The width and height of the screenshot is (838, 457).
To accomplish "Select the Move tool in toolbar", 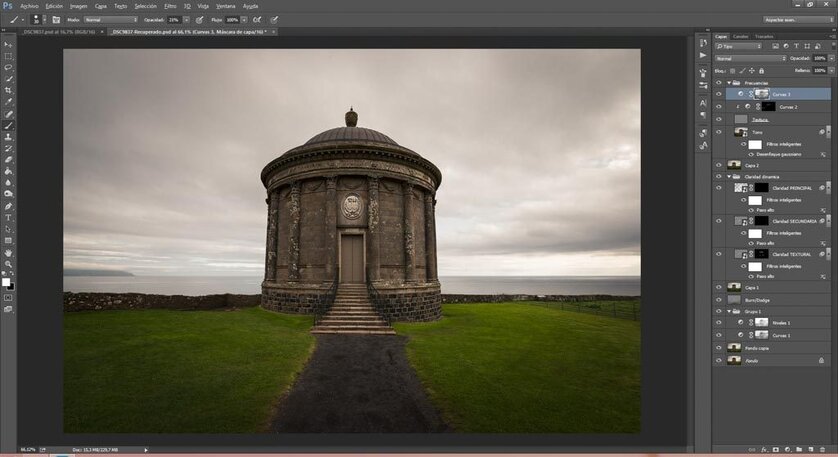I will [x=9, y=44].
